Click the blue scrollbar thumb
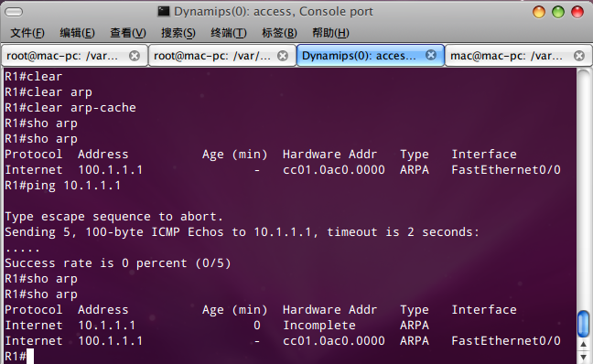Viewport: 593px width, 364px height. [583, 324]
